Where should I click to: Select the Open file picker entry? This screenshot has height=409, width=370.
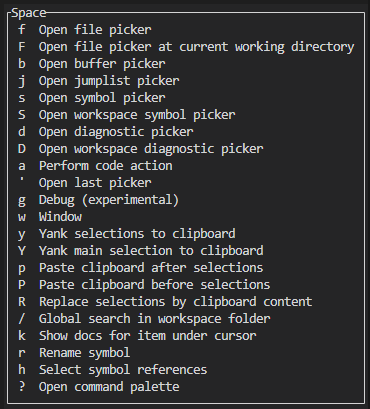click(x=85, y=30)
